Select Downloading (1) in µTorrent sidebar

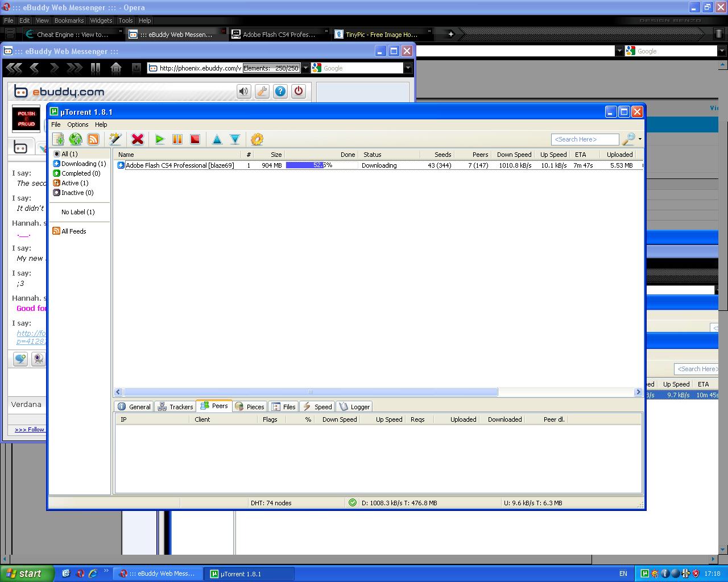click(80, 164)
